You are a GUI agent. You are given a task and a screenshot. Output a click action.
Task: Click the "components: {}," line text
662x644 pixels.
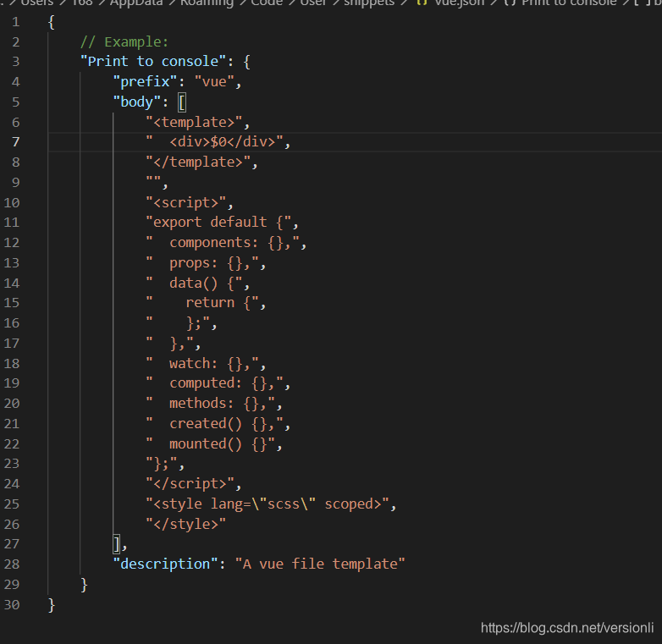[x=223, y=243]
